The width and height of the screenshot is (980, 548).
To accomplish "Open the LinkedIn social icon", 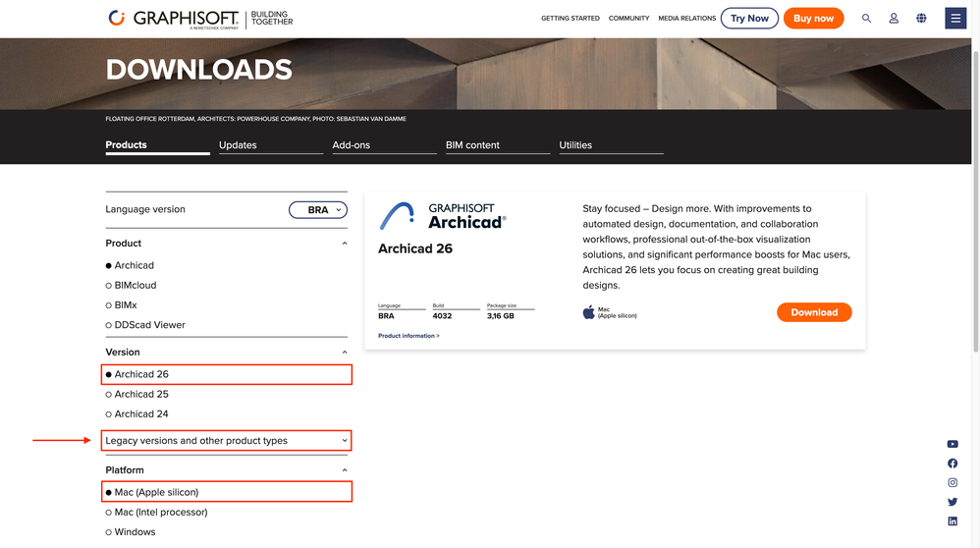I will [x=953, y=521].
